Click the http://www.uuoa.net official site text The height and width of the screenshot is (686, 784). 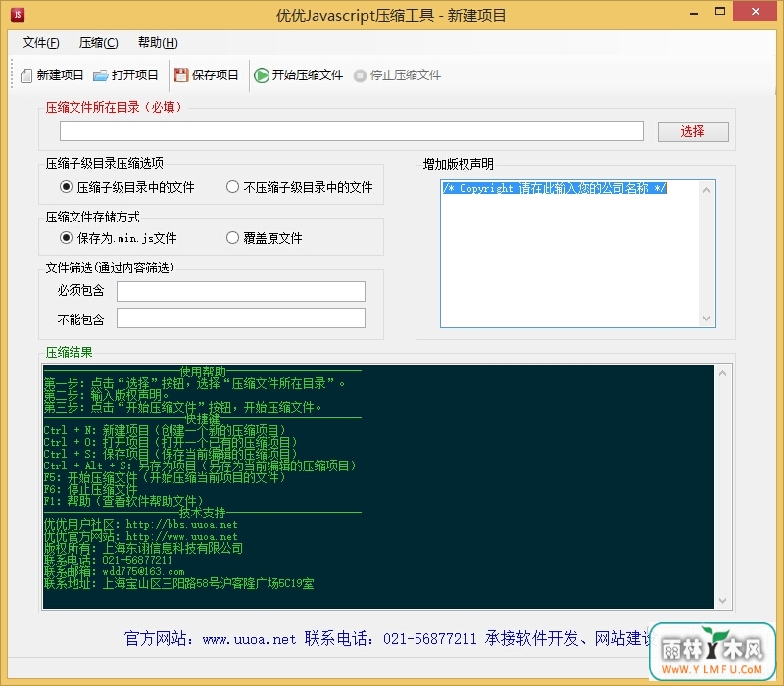[x=181, y=536]
